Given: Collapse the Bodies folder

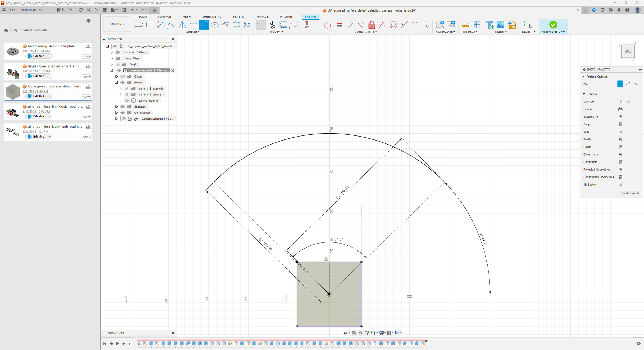Looking at the screenshot, I should (116, 83).
